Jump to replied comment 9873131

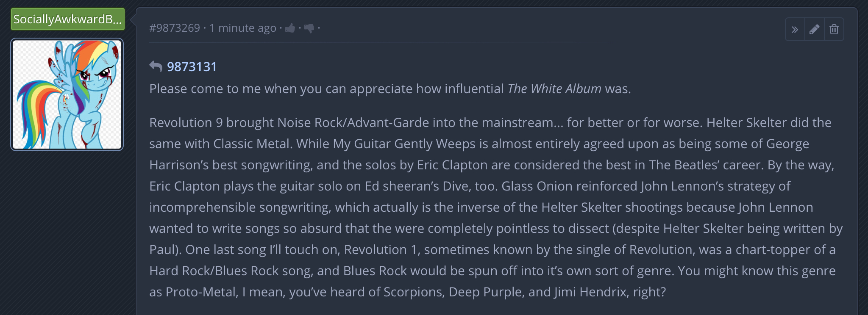(x=192, y=66)
